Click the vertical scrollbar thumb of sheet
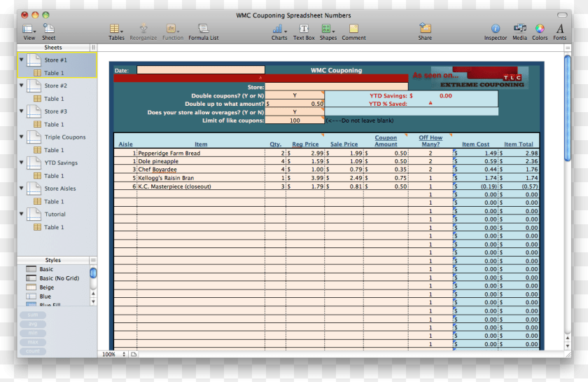The width and height of the screenshot is (588, 382). (x=568, y=108)
